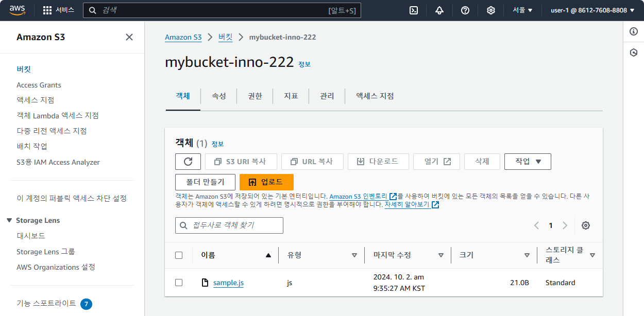Click the external link icon after 자세히 알아보기

coord(435,205)
